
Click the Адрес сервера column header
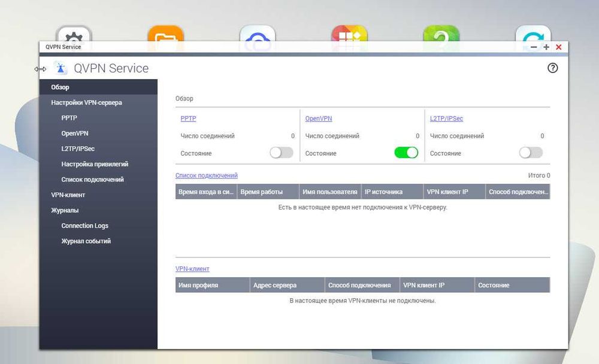[x=288, y=285]
